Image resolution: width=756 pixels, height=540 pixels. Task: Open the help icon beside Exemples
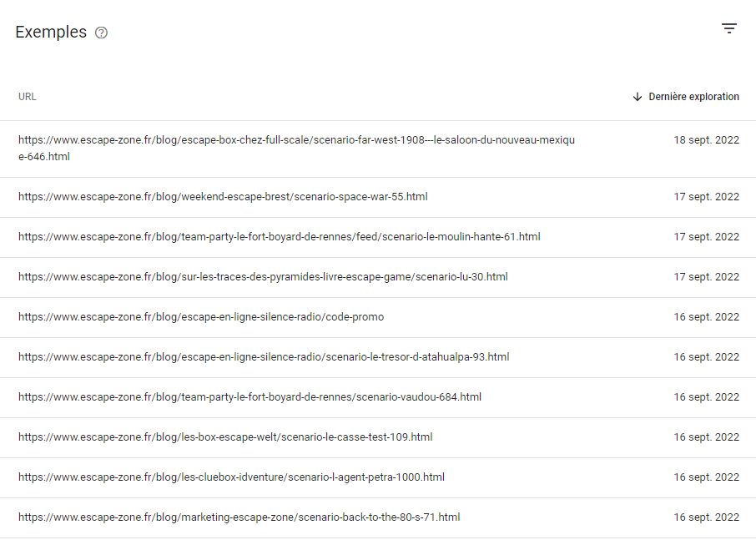(x=101, y=33)
